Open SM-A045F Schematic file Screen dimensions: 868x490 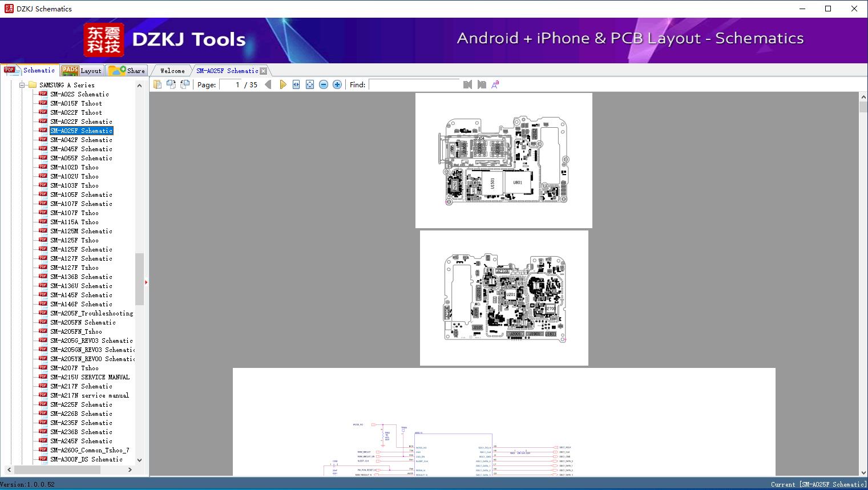click(81, 149)
